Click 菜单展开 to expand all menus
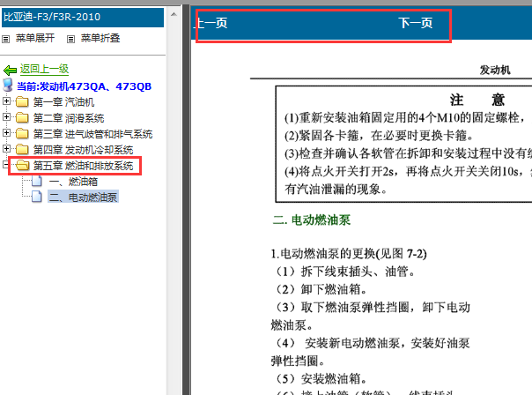 [35, 38]
